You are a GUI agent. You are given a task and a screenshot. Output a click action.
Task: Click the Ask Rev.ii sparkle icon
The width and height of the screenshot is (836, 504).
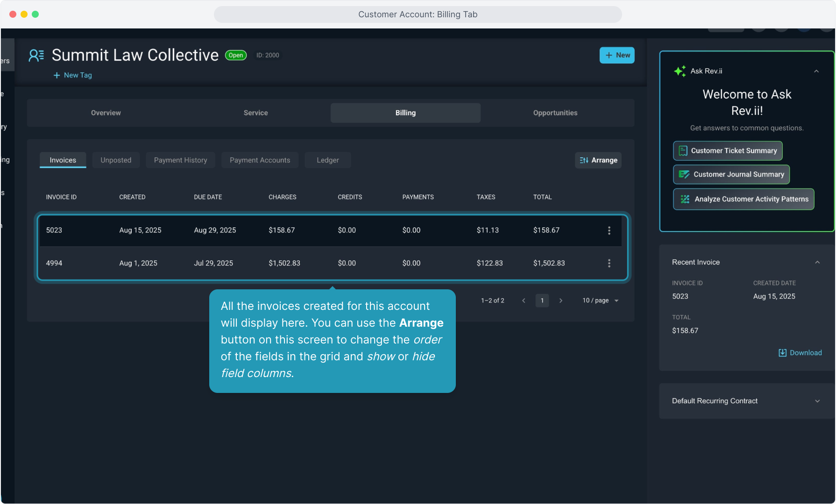coord(680,71)
